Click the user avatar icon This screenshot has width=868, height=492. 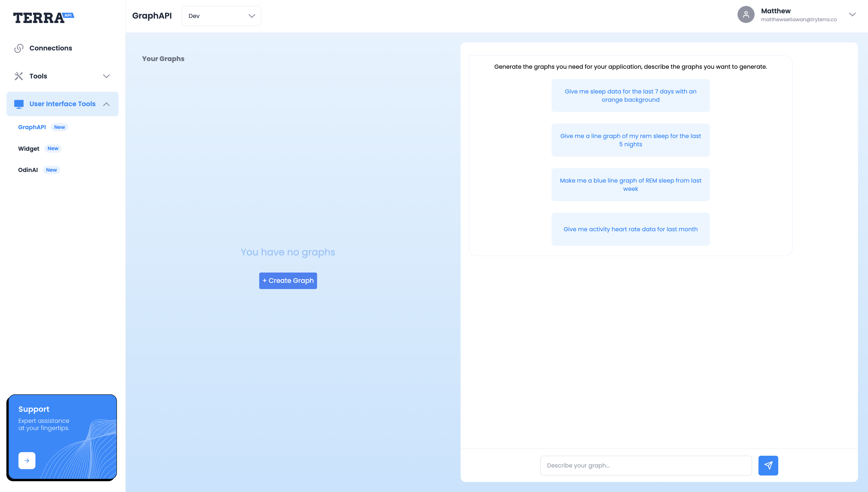tap(745, 14)
